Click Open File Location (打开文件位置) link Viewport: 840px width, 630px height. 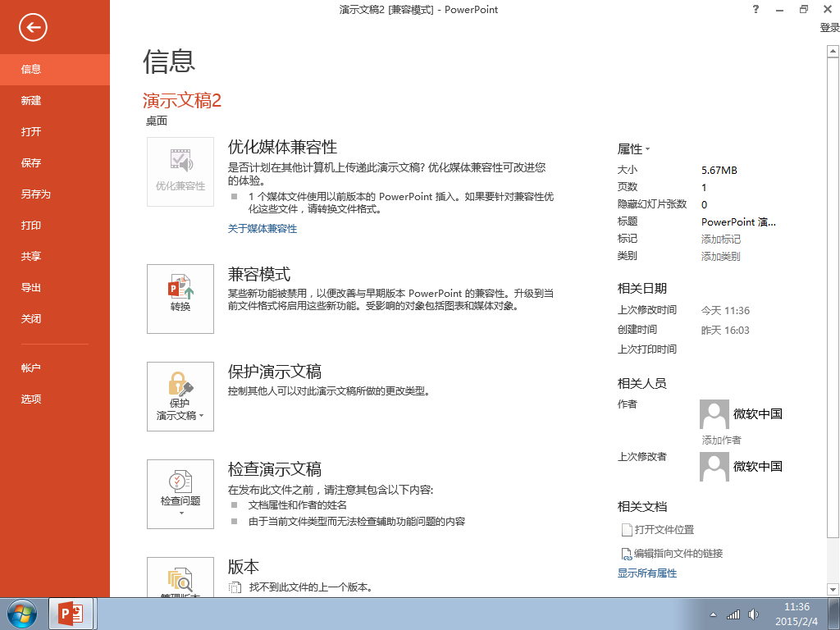(664, 530)
